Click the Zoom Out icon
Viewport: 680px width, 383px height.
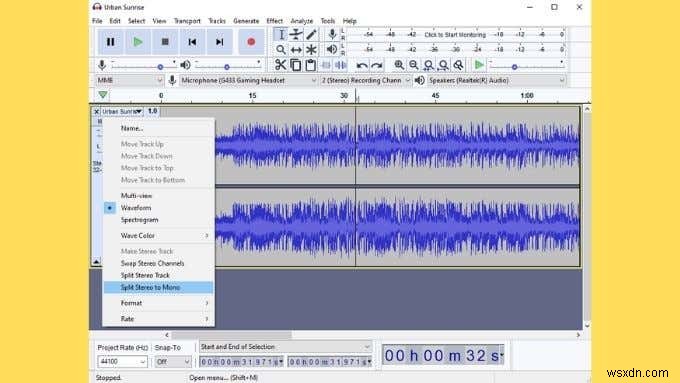pos(414,65)
